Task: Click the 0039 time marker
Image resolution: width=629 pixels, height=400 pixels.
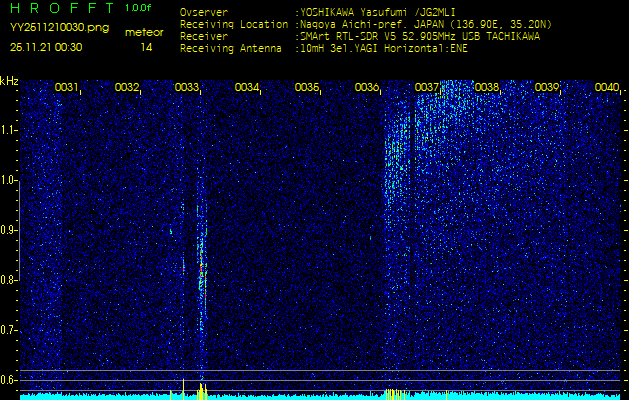Action: (547, 87)
